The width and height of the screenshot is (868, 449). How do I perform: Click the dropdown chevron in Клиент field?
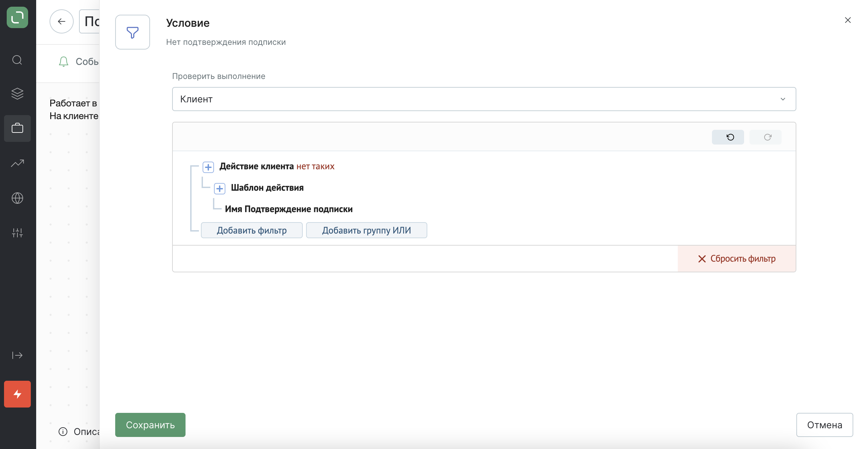coord(783,99)
